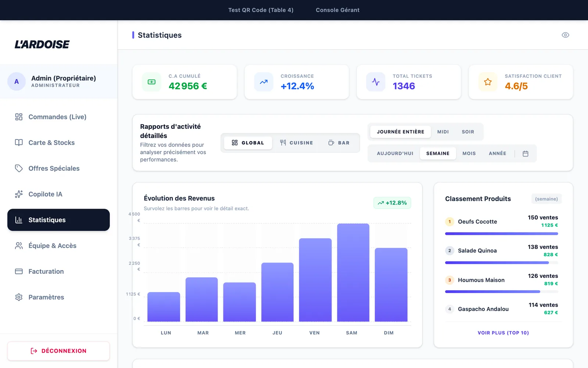Open the calendar date picker icon
The width and height of the screenshot is (588, 368).
tap(526, 153)
